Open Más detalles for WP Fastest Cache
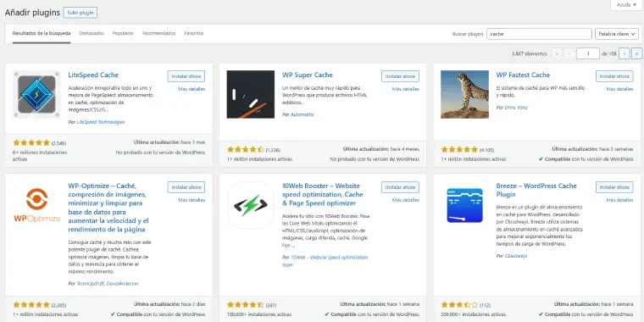644x322 pixels. [x=619, y=89]
